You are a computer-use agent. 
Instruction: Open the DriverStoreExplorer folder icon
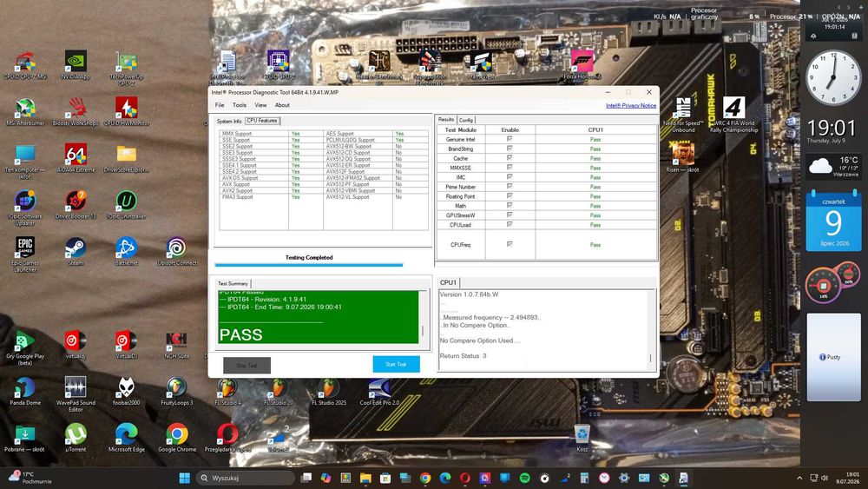coord(126,158)
